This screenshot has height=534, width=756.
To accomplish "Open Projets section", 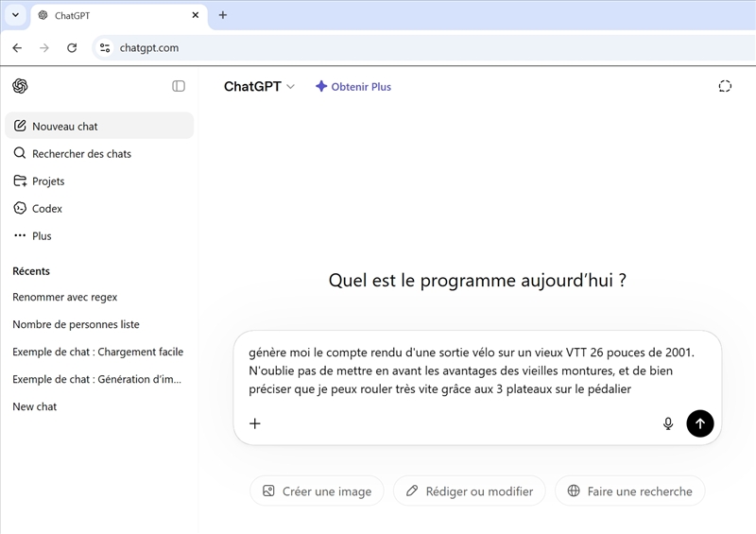I will [x=99, y=181].
